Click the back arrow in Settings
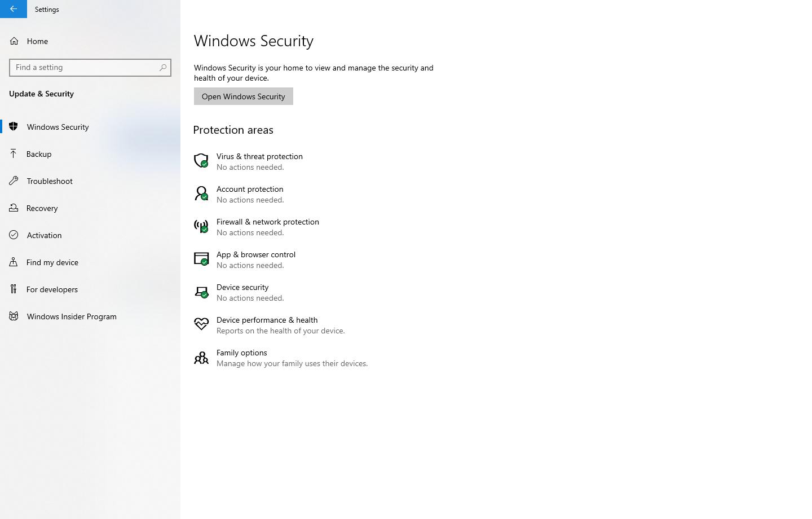This screenshot has width=812, height=519. click(x=14, y=9)
